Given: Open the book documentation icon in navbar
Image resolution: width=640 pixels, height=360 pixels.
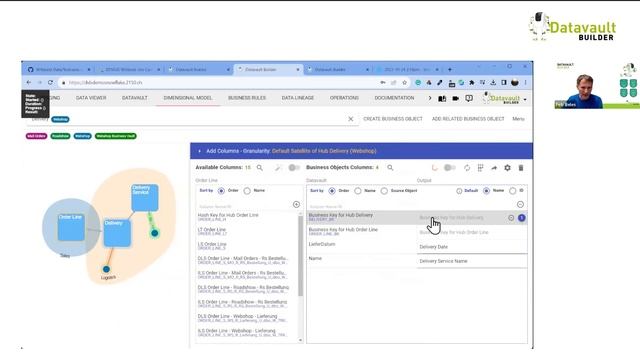Looking at the screenshot, I should point(442,98).
